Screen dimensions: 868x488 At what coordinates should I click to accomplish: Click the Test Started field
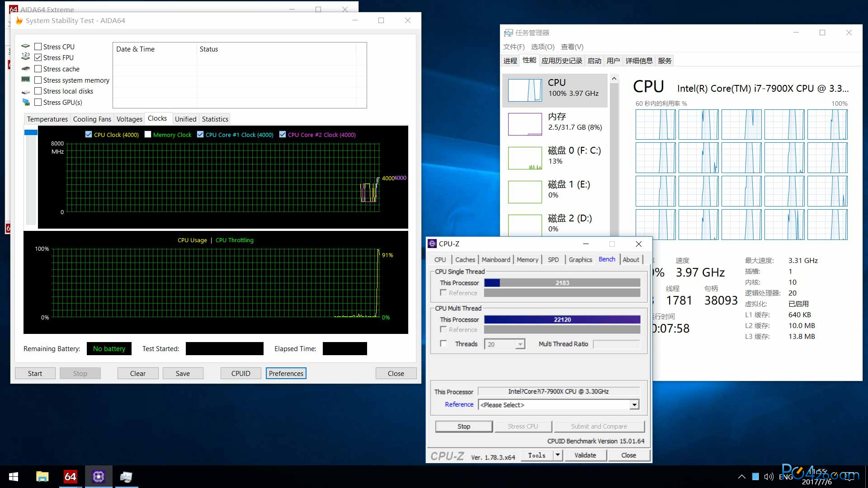(224, 348)
